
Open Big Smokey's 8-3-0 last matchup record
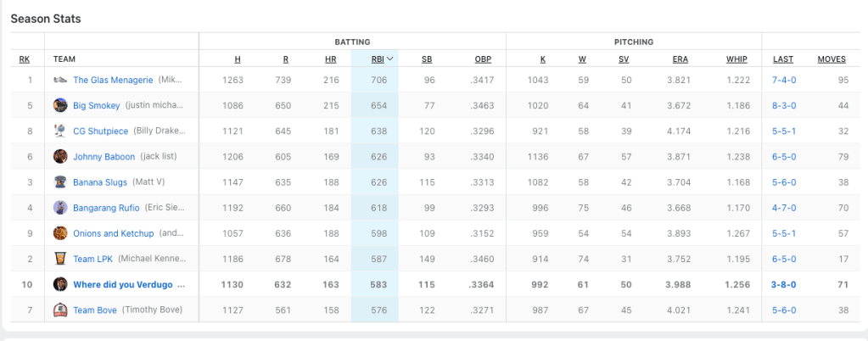tap(784, 105)
